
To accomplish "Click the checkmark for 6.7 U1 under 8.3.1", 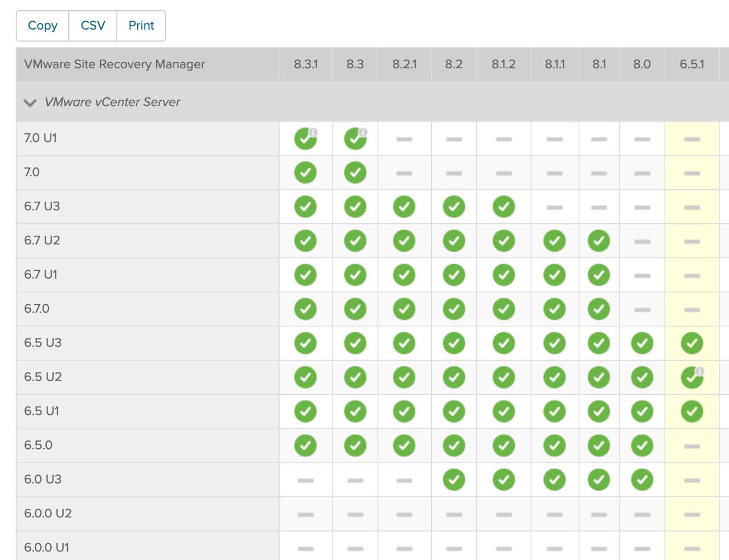I will (305, 275).
